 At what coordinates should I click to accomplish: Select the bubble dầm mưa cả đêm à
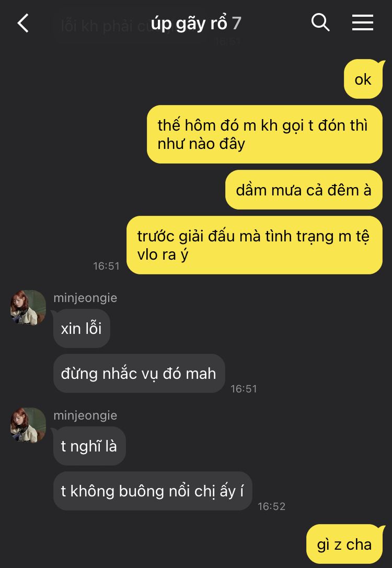pos(304,190)
